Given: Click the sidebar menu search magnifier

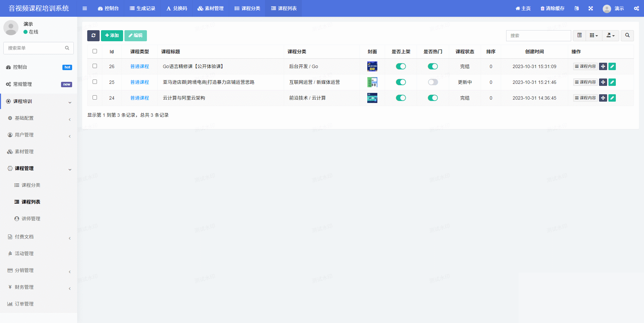Looking at the screenshot, I should (67, 48).
